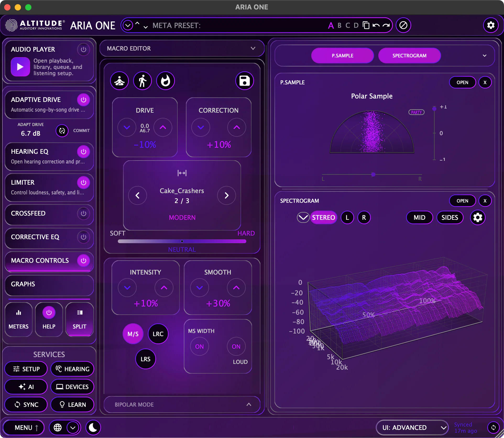
Task: Select preset slot A
Action: 331,25
